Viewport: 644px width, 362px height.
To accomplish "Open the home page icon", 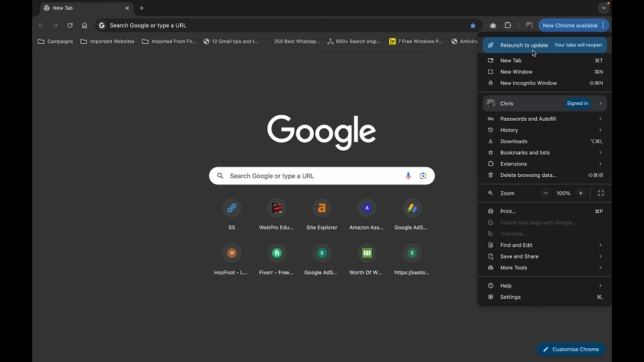I will [84, 25].
